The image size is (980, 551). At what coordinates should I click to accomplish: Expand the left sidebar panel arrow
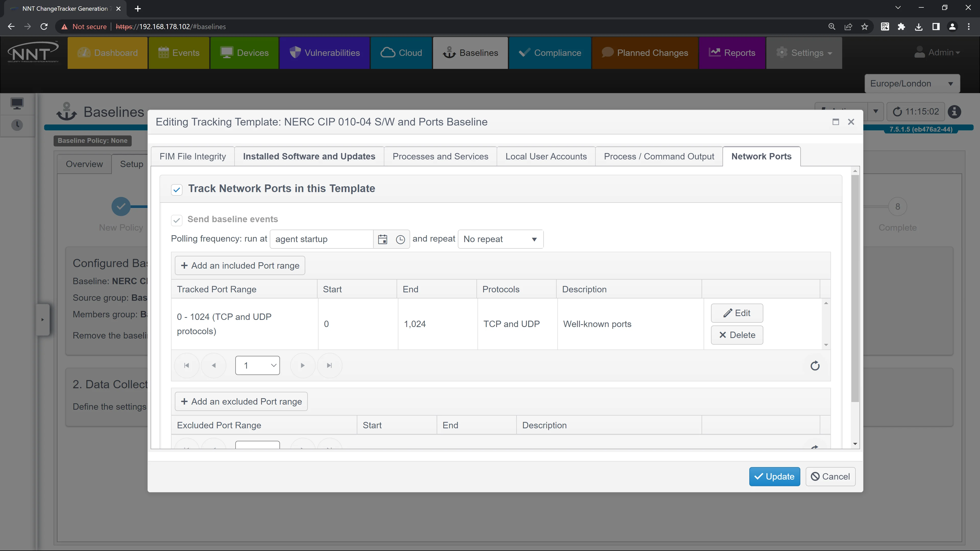click(x=43, y=319)
